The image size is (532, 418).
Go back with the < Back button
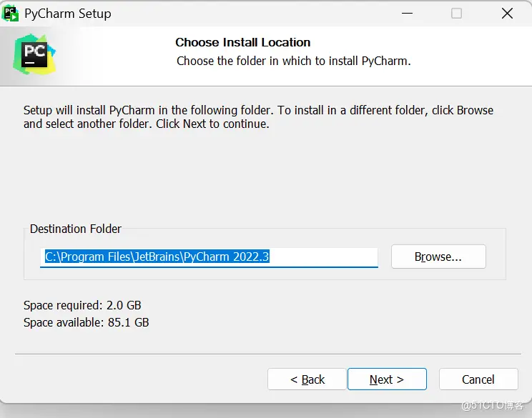[307, 379]
